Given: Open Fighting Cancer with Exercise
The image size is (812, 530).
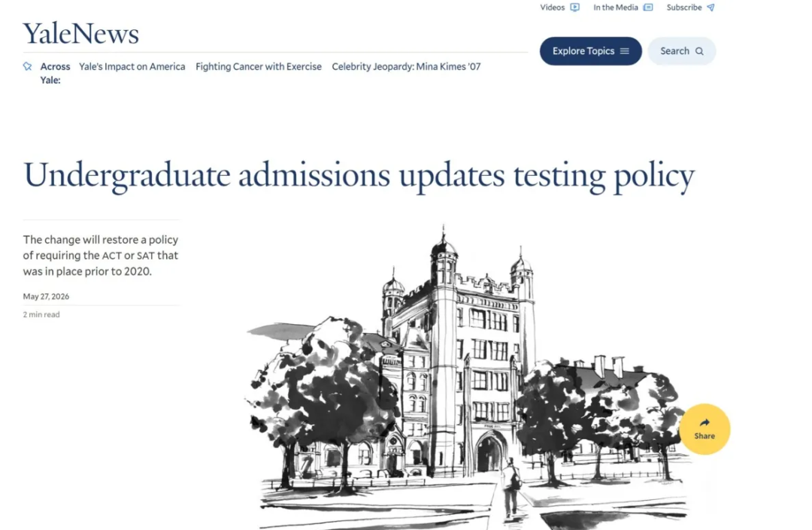Looking at the screenshot, I should click(x=259, y=66).
